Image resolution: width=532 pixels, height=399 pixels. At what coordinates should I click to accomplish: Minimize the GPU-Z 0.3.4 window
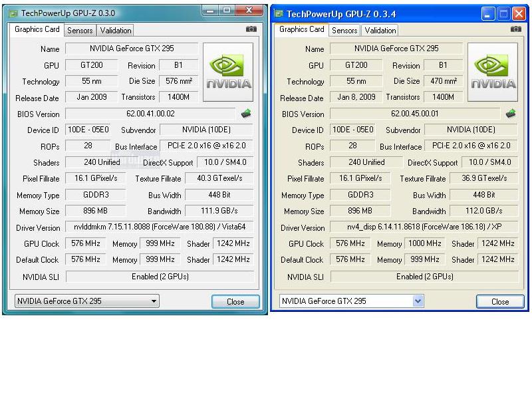pyautogui.click(x=488, y=14)
